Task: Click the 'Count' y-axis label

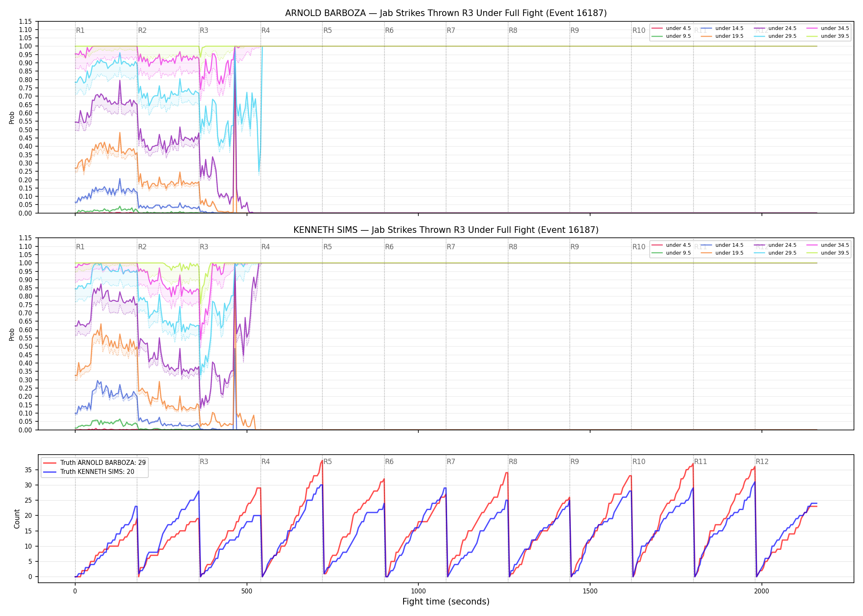Action: [x=17, y=519]
